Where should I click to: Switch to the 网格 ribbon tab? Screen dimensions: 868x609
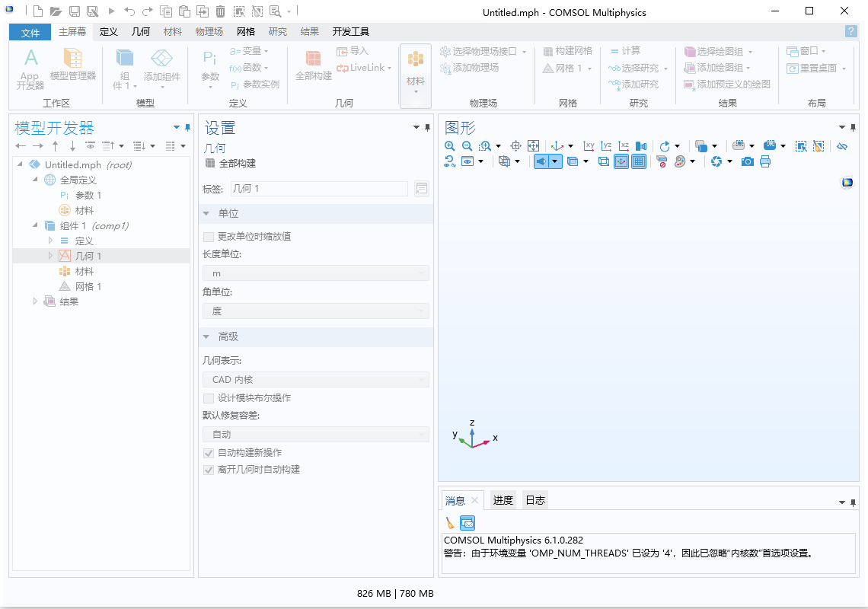[x=246, y=32]
